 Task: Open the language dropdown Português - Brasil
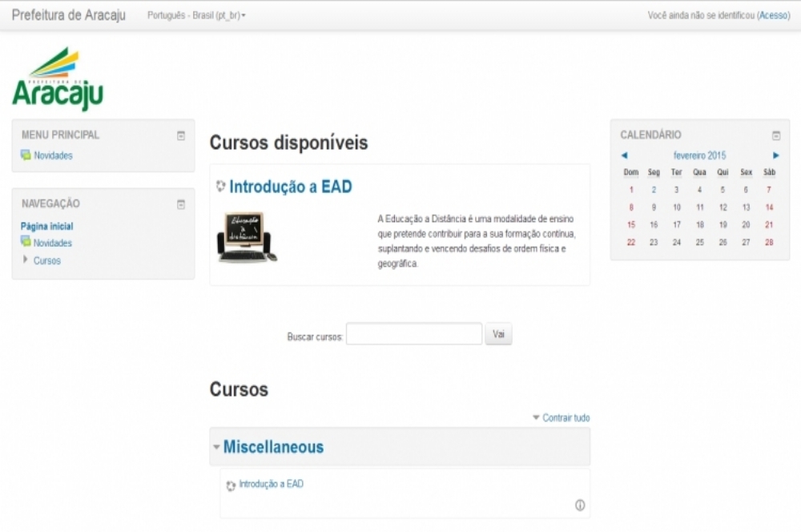pos(196,16)
